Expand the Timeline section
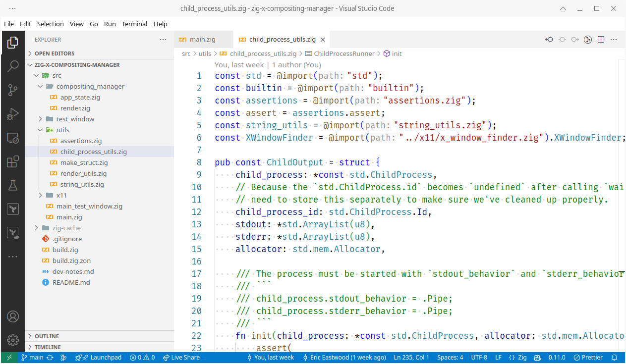This screenshot has width=626, height=364. tap(99, 347)
